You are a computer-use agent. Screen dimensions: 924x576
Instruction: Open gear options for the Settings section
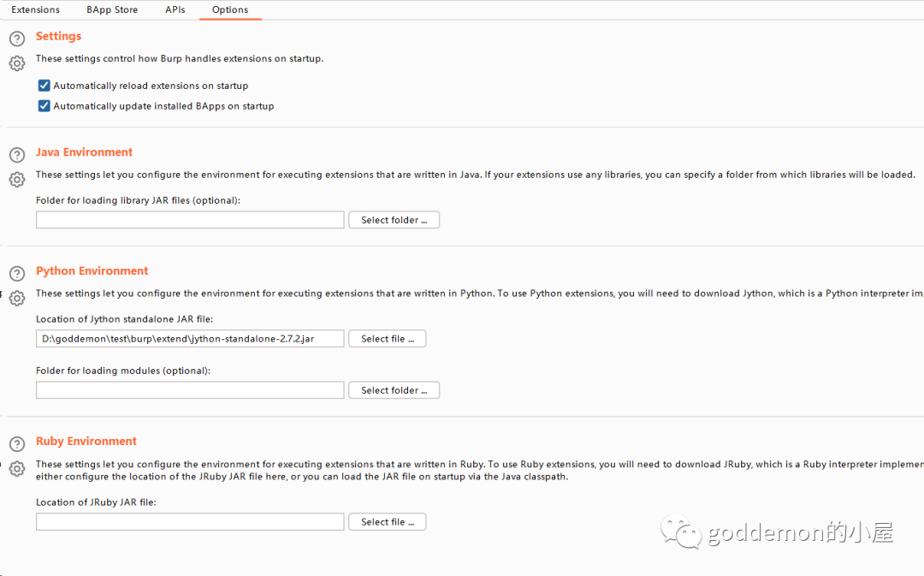17,63
